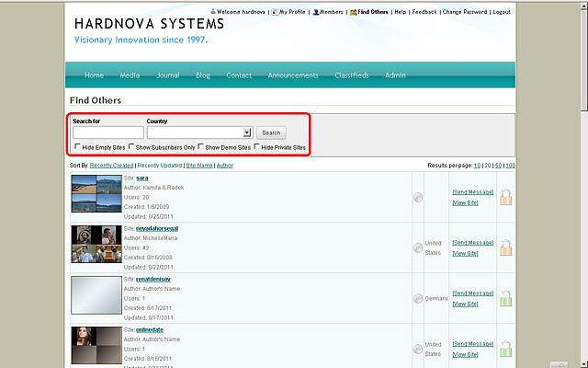Open the Country dropdown list

coord(247,132)
